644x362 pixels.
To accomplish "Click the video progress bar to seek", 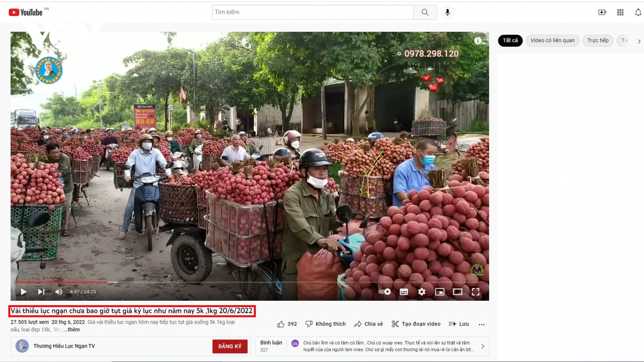I will point(242,282).
